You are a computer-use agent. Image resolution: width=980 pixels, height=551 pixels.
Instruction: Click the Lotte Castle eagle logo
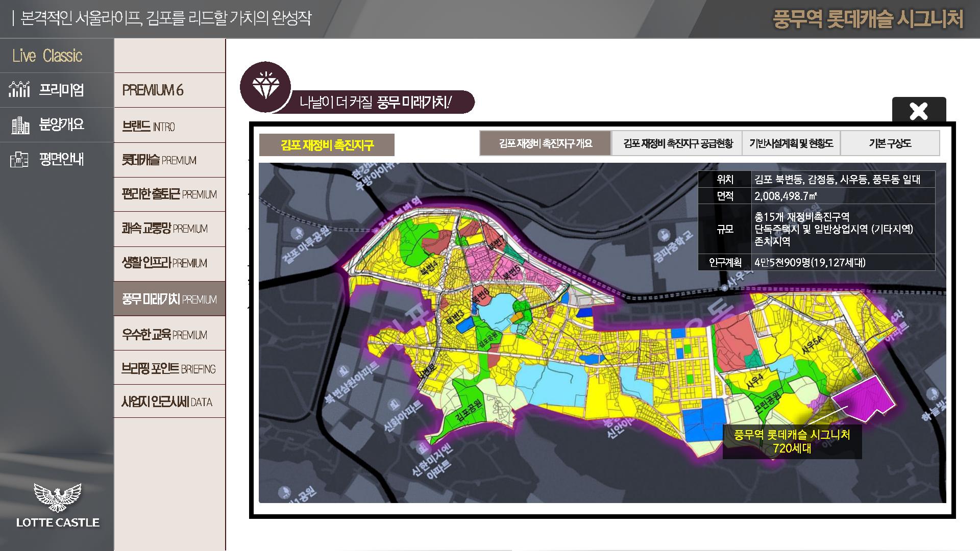click(58, 497)
